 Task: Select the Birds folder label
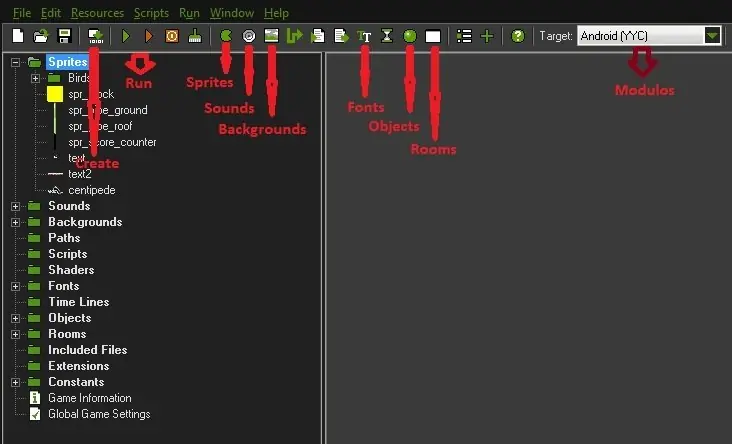pos(79,78)
